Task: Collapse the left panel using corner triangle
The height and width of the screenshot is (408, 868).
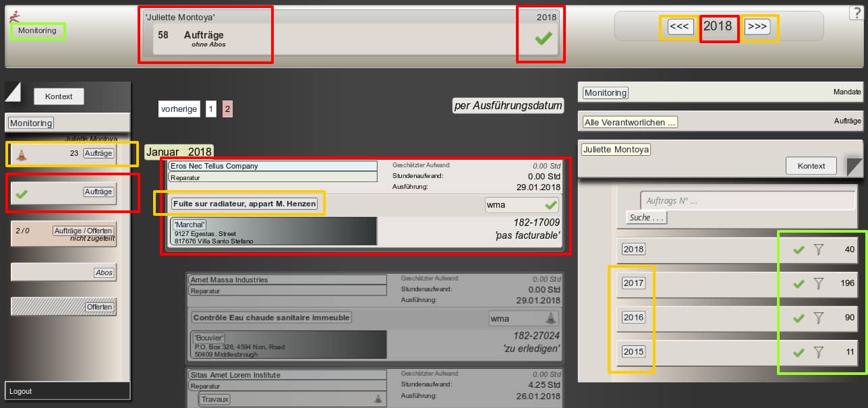Action: coord(13,92)
